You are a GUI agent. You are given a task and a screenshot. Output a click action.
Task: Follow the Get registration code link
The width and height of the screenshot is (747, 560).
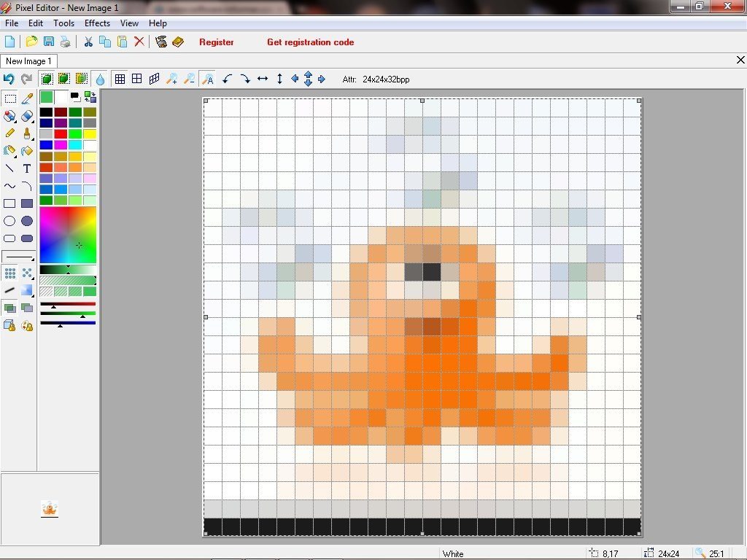coord(310,42)
